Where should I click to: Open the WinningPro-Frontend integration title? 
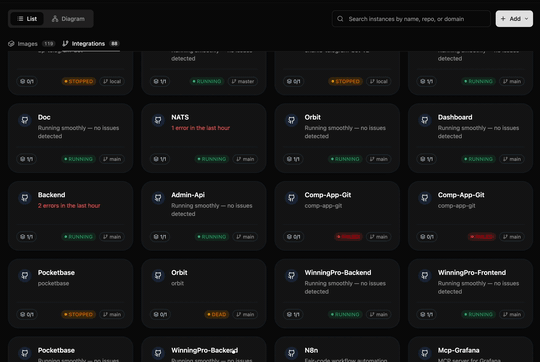point(472,272)
